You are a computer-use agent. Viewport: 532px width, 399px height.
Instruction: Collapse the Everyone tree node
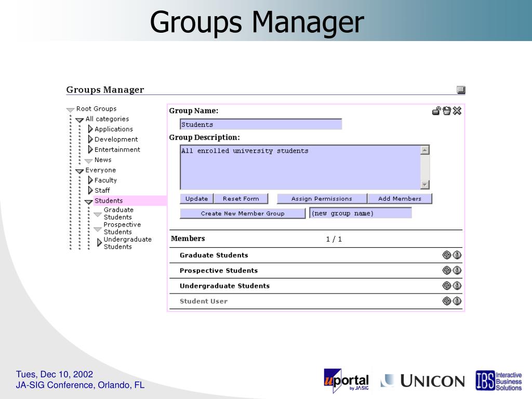click(79, 171)
